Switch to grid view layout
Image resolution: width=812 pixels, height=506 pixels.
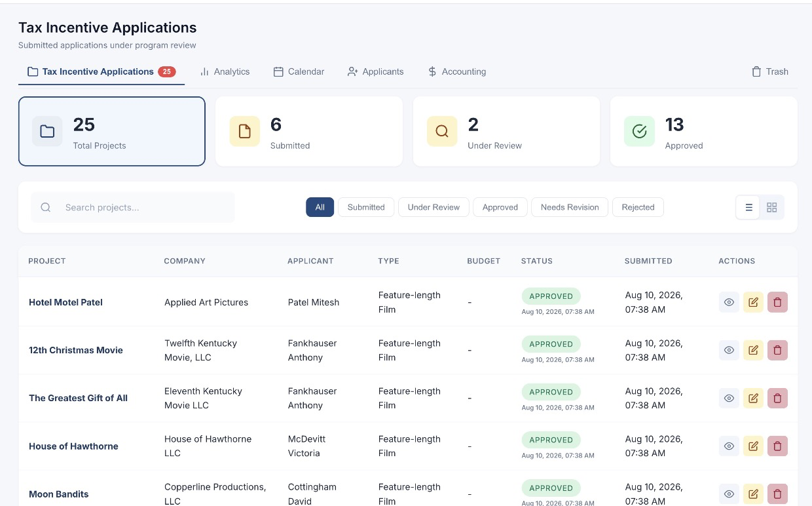coord(771,207)
